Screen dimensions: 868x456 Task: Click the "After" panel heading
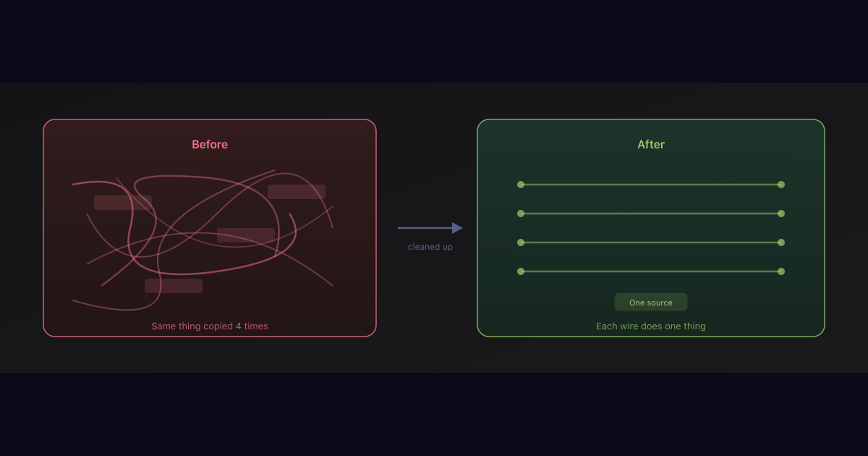click(x=650, y=145)
